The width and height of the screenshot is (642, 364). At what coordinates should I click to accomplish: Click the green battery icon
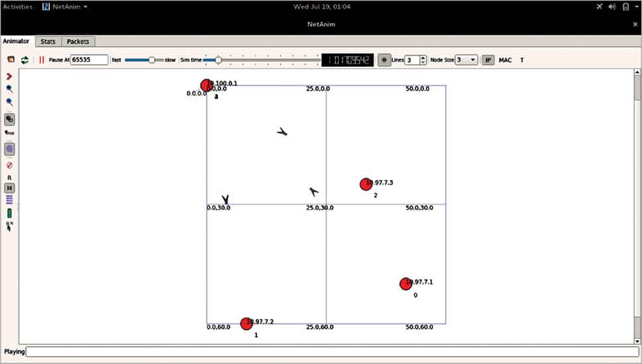[9, 213]
